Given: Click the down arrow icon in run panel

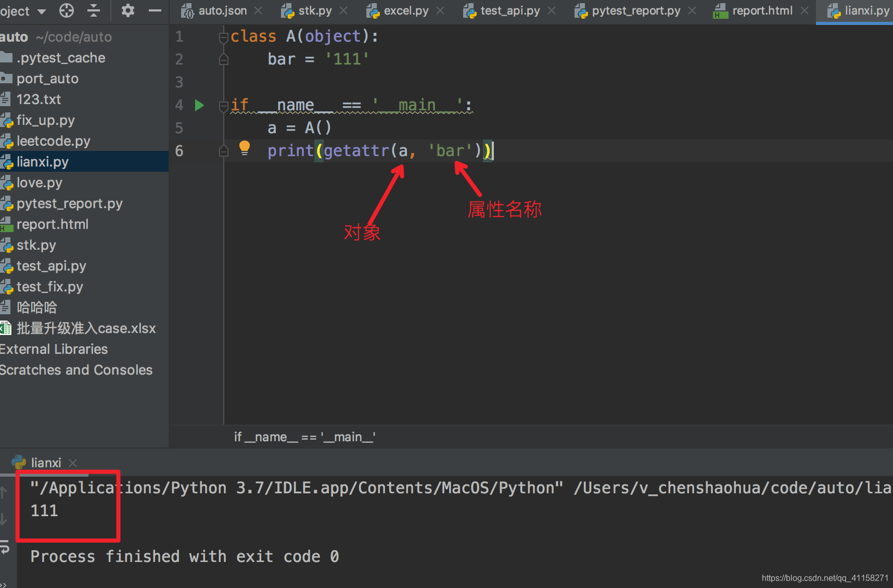Looking at the screenshot, I should [x=4, y=519].
